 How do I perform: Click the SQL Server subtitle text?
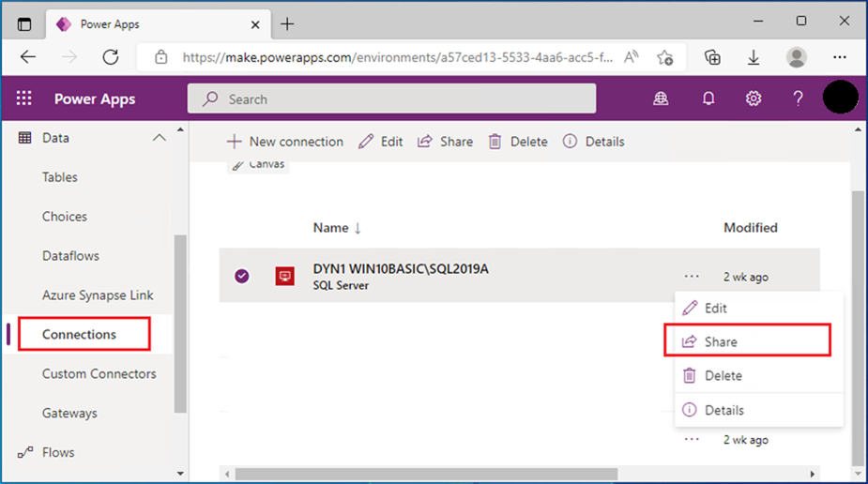click(x=341, y=285)
